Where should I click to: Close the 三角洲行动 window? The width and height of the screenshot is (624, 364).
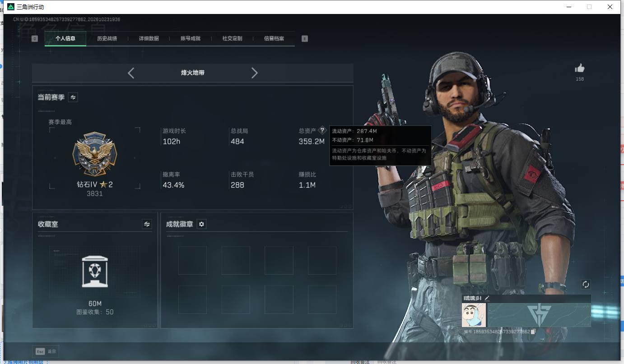[610, 7]
